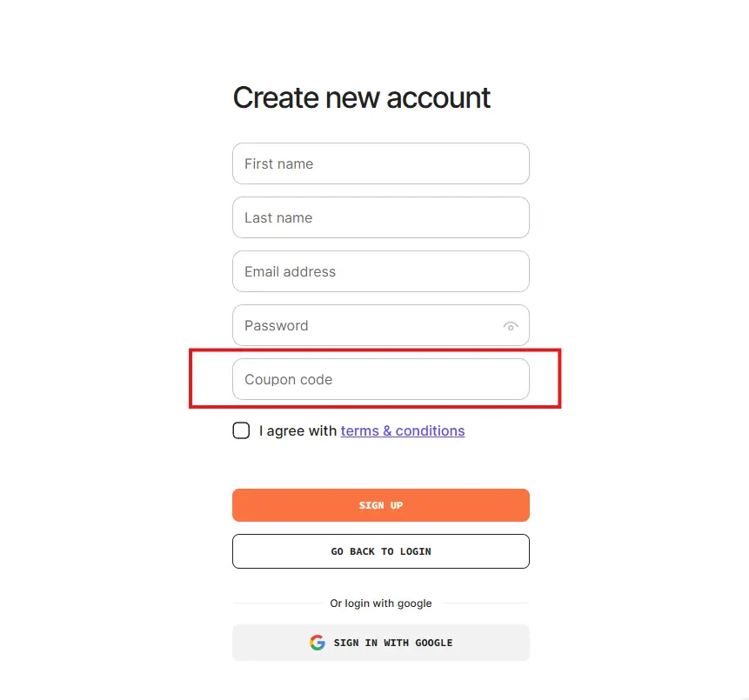The width and height of the screenshot is (749, 700).
Task: Click the 'Or login with google' divider text
Action: (380, 603)
